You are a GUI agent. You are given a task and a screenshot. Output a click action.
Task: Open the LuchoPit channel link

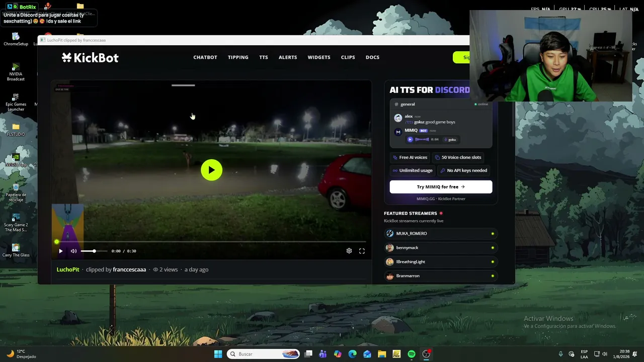coord(68,269)
